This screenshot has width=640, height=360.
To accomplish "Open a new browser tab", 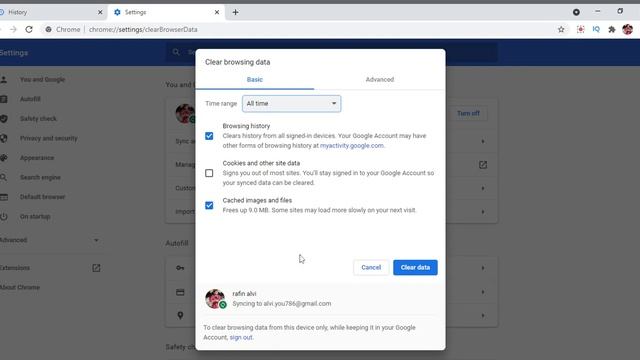I will 236,12.
